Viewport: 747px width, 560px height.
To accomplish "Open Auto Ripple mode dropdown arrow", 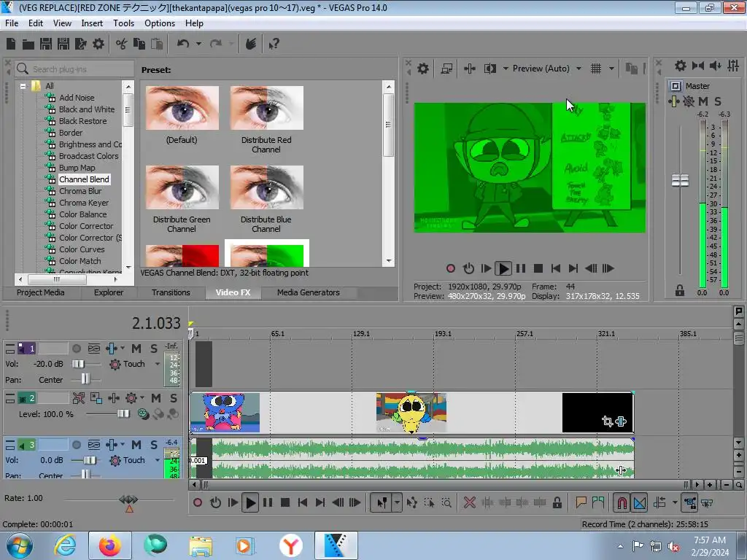I will pyautogui.click(x=675, y=503).
